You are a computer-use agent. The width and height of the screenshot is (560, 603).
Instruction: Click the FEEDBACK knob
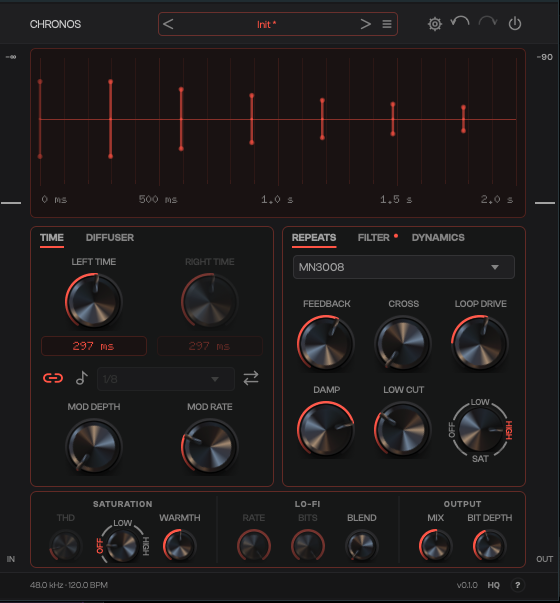coord(326,343)
